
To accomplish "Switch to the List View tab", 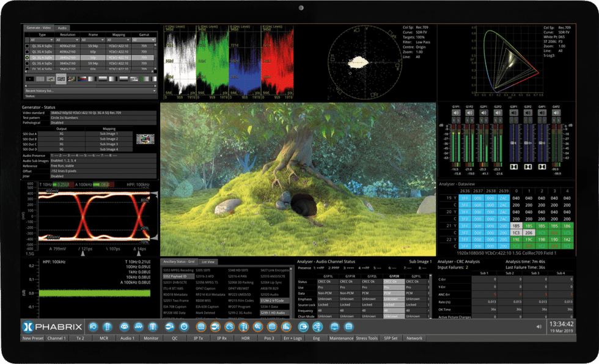I will (x=208, y=261).
